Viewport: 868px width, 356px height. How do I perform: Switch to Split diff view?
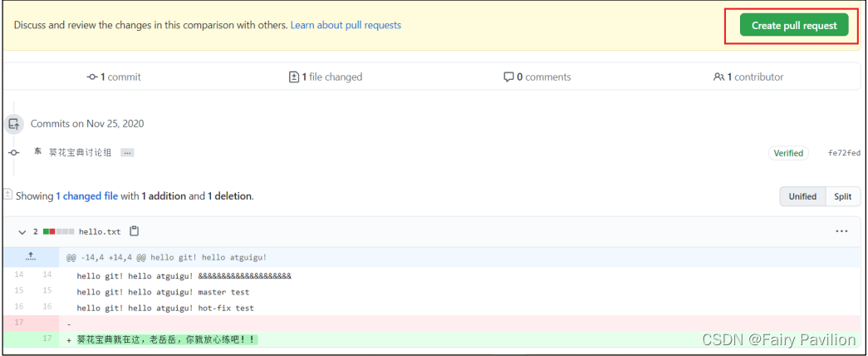843,196
